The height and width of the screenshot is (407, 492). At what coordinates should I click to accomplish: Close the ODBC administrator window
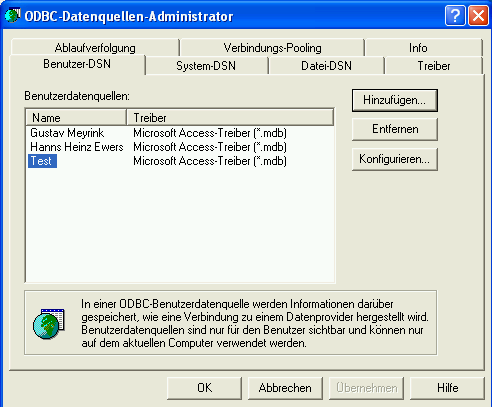pos(478,15)
